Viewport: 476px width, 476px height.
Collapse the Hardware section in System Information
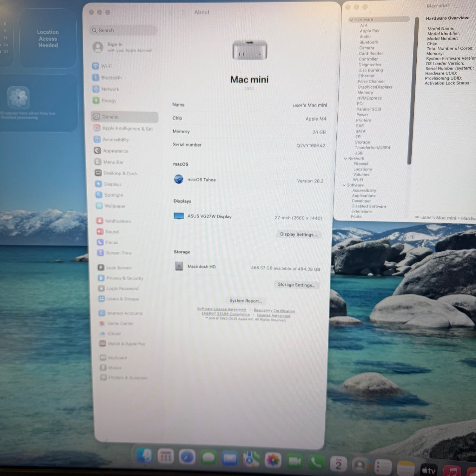351,20
